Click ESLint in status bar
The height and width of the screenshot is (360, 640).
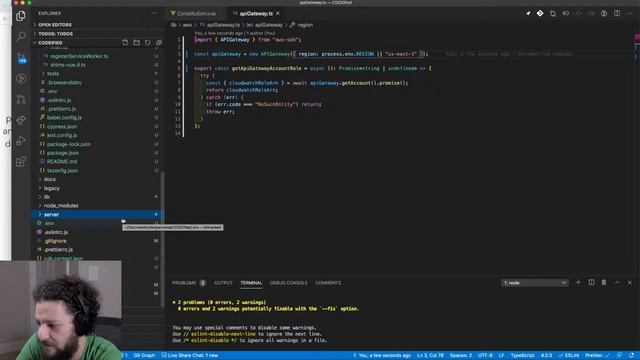click(x=569, y=356)
